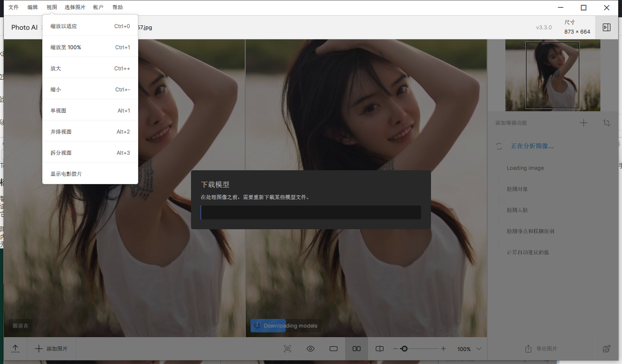
Task: Toggle the original preview eye icon
Action: pyautogui.click(x=311, y=349)
